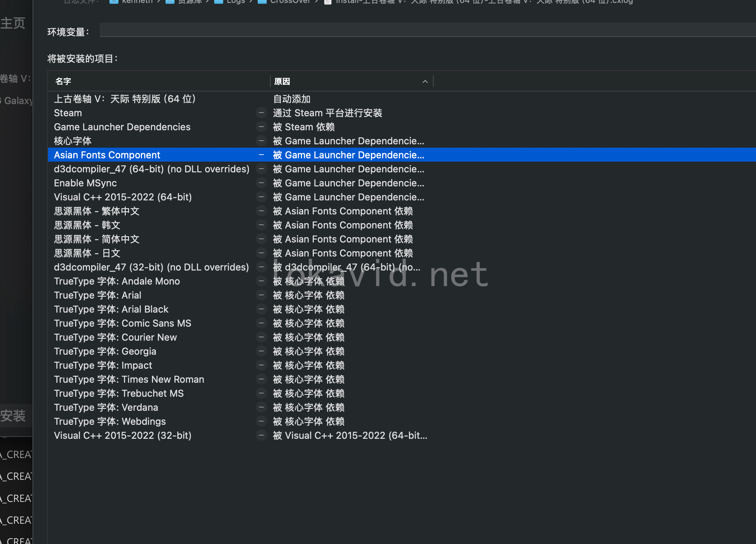
Task: Select the 安装 item in sidebar
Action: coord(13,416)
